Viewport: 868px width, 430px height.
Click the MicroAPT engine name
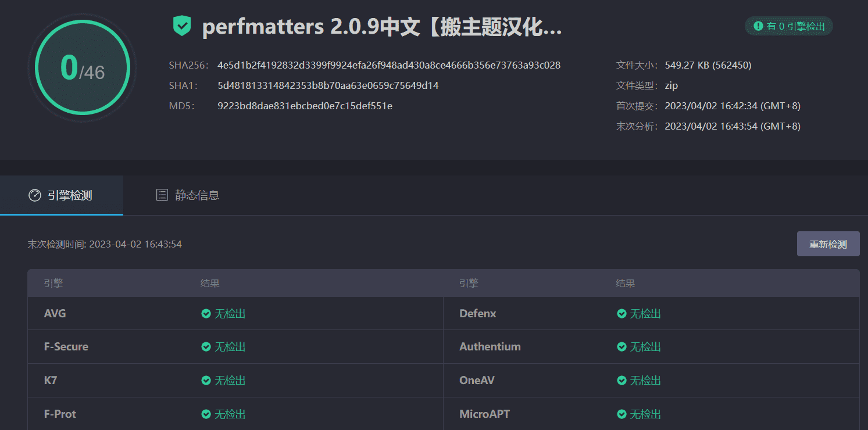tap(484, 414)
